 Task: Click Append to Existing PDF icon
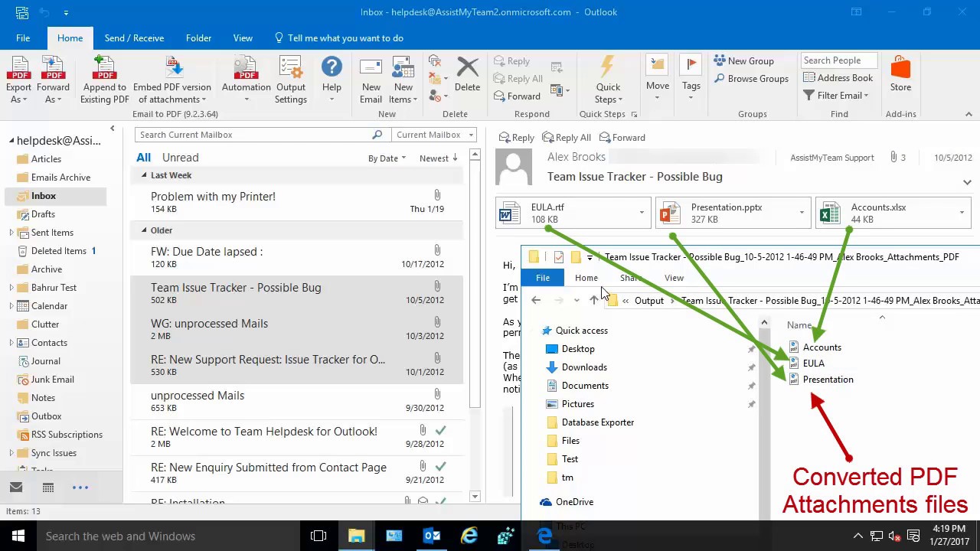[104, 67]
